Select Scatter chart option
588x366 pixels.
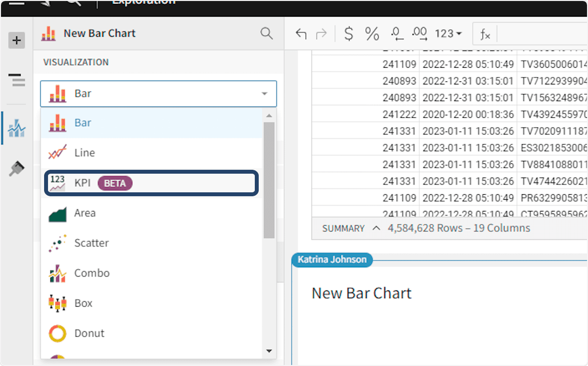(x=91, y=243)
